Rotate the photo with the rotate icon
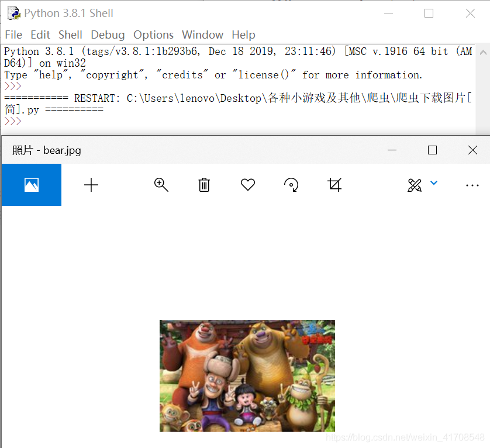 (291, 185)
